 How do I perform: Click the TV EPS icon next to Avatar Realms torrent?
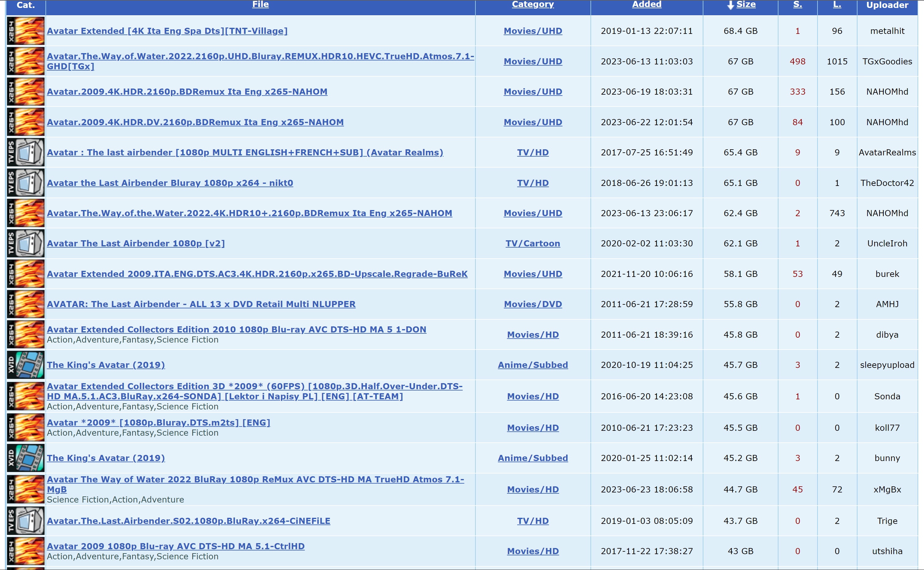point(26,152)
